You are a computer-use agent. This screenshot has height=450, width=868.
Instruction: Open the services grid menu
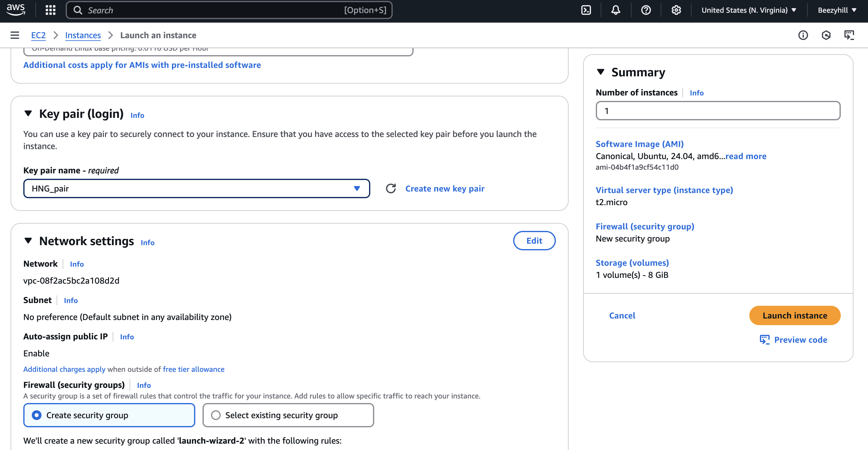[x=51, y=10]
